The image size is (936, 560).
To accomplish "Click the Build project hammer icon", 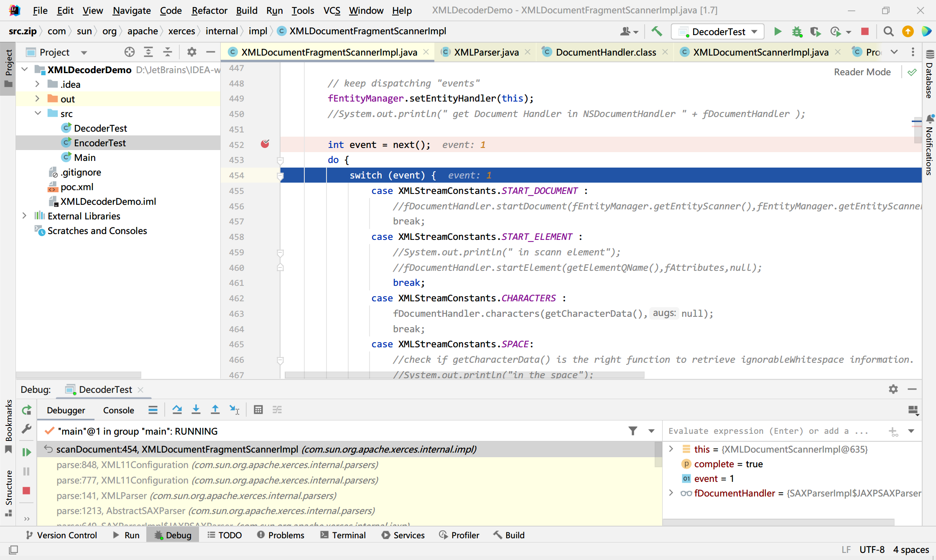I will pos(657,31).
